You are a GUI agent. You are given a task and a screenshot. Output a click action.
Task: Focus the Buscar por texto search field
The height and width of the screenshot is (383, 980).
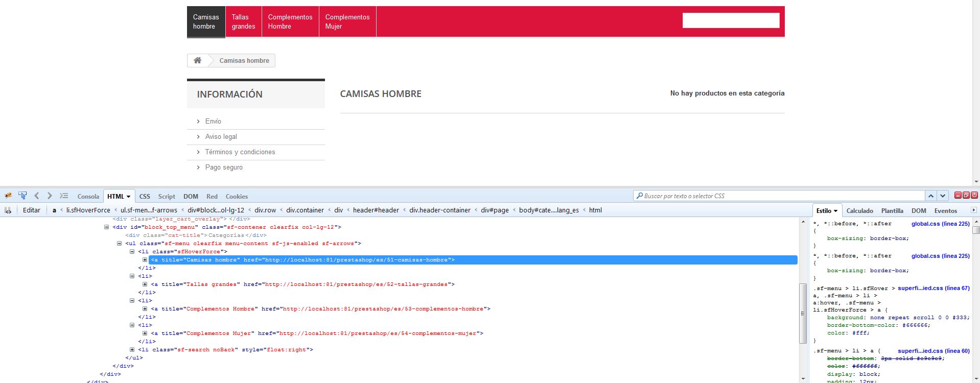tap(779, 196)
